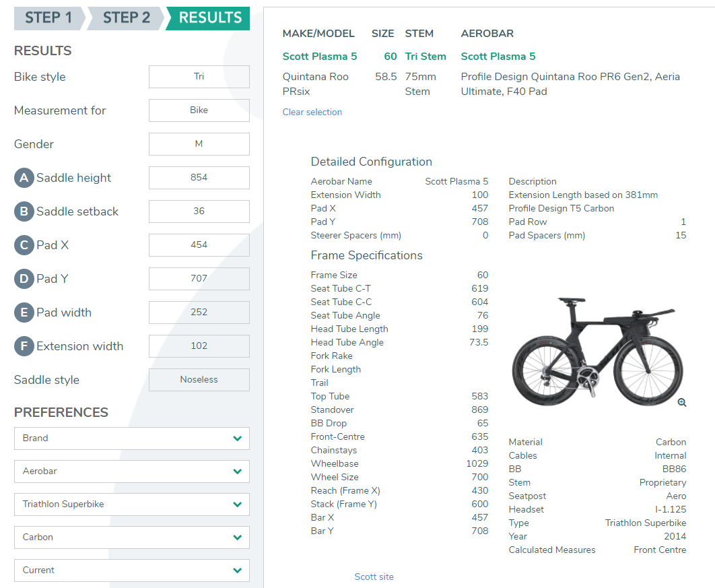The height and width of the screenshot is (588, 715).
Task: Click the Quintana Roo size 58.5
Action: (x=386, y=77)
